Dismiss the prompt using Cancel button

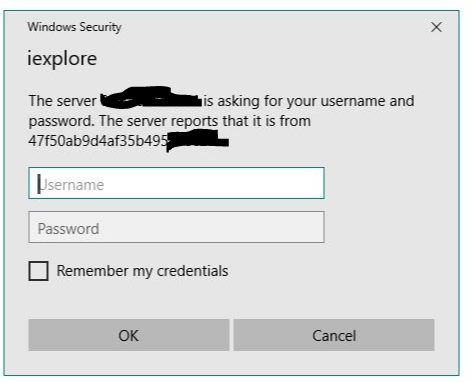point(334,335)
